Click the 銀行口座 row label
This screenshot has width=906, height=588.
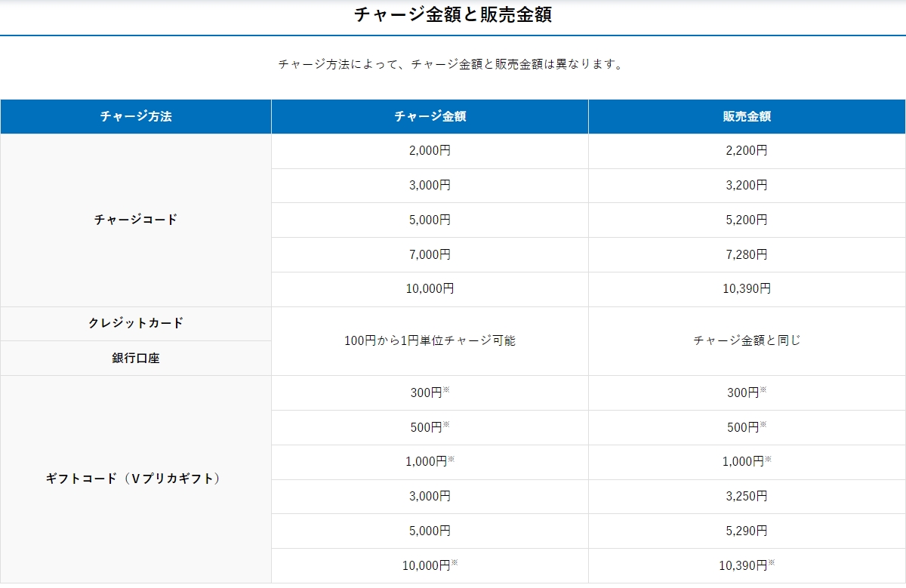pyautogui.click(x=136, y=358)
